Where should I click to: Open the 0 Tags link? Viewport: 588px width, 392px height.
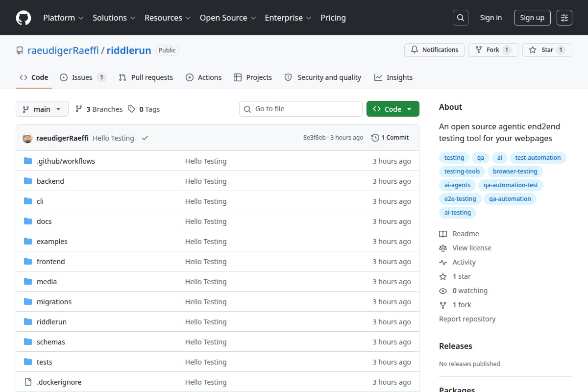(144, 109)
